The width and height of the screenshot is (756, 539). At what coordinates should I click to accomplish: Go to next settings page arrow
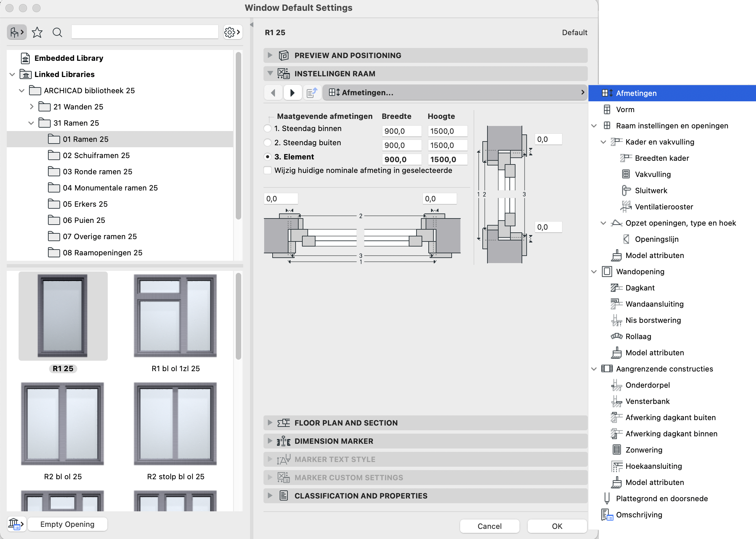(293, 93)
